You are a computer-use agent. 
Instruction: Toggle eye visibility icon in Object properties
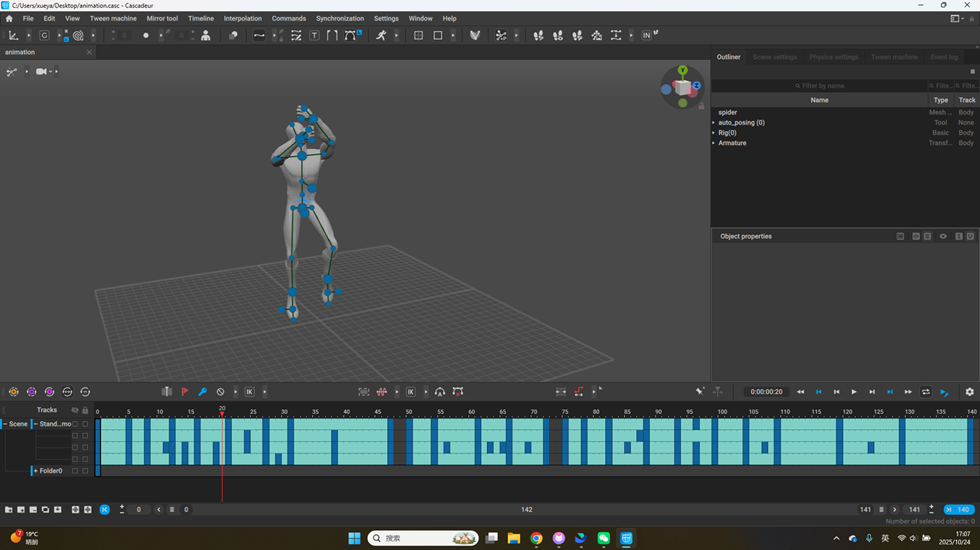tap(943, 236)
